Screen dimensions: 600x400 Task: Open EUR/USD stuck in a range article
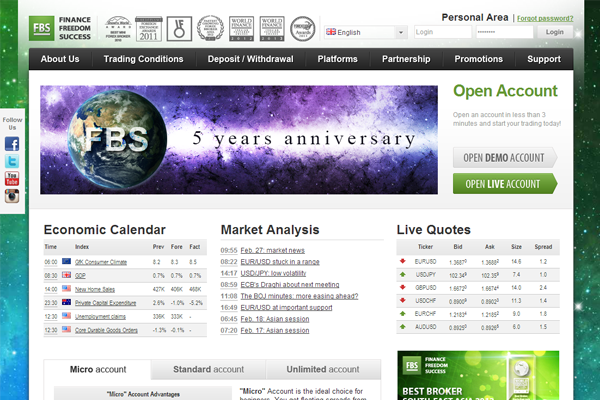280,262
